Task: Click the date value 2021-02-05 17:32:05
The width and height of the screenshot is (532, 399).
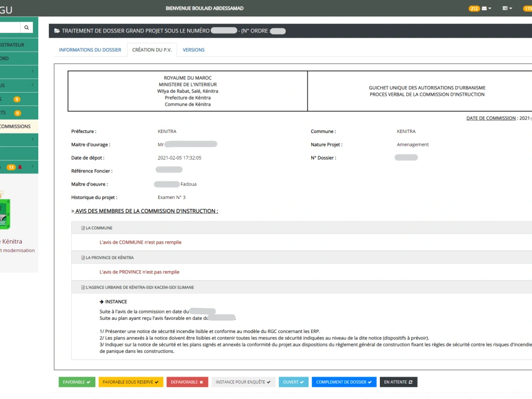Action: click(179, 158)
